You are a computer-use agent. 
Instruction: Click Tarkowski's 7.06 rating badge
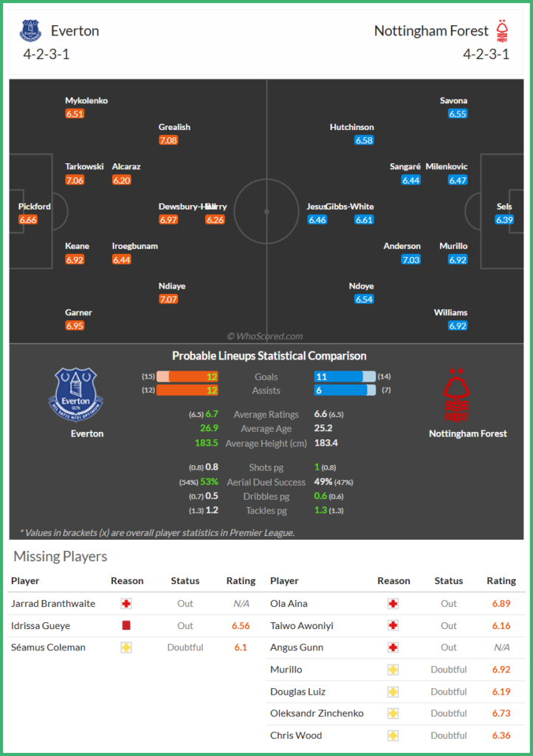[x=75, y=180]
